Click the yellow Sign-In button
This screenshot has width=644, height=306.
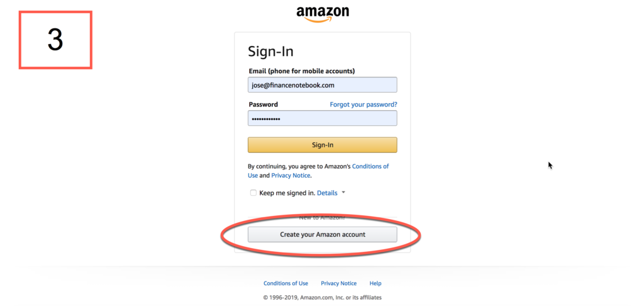[x=323, y=145]
